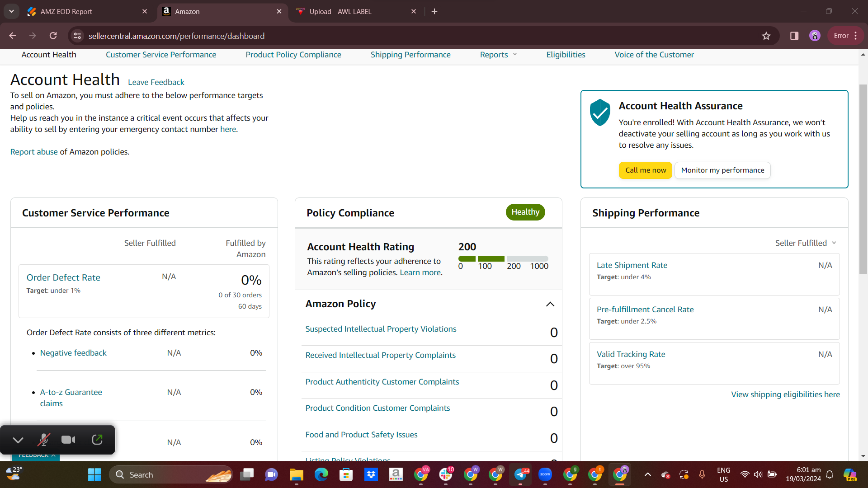Click the address bar URL
Image resolution: width=868 pixels, height=488 pixels.
pos(176,36)
